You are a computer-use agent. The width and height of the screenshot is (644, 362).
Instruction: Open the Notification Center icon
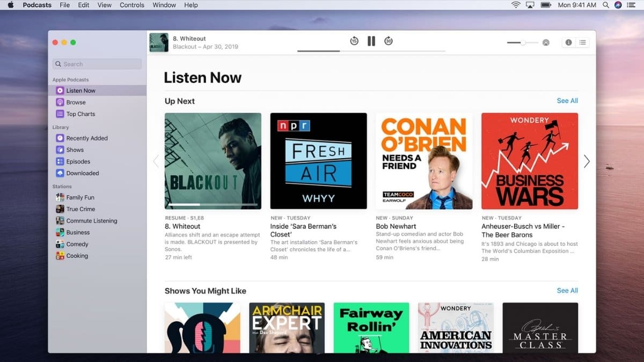coord(632,5)
